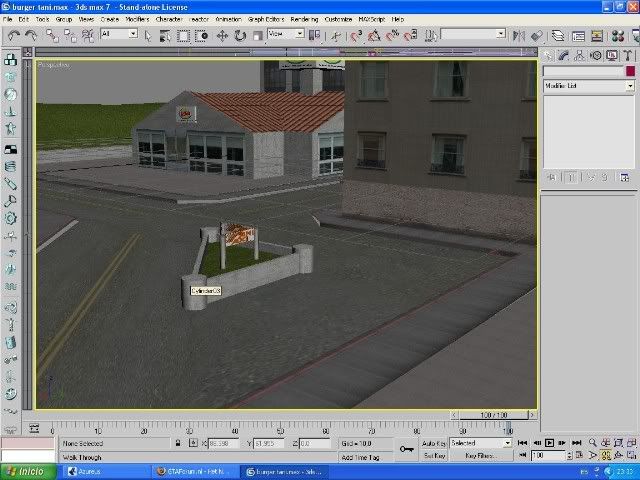
Task: Toggle the Selection Lock padlock
Action: pyautogui.click(x=178, y=443)
